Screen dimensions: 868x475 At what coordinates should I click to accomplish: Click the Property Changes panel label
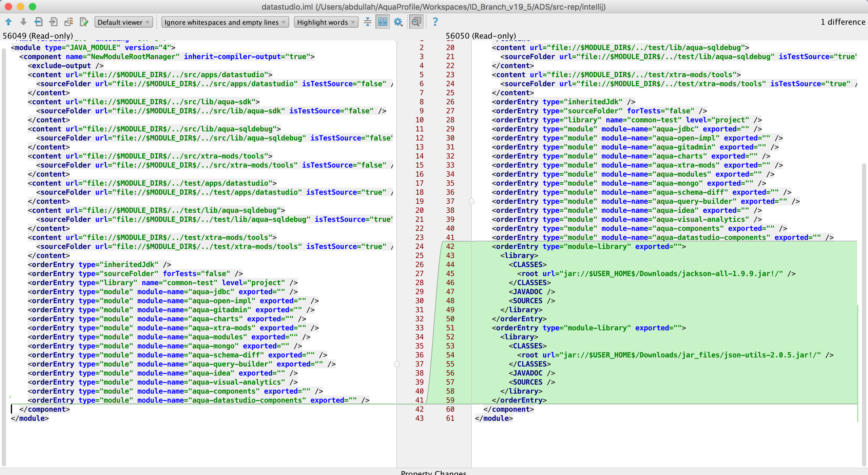[434, 472]
